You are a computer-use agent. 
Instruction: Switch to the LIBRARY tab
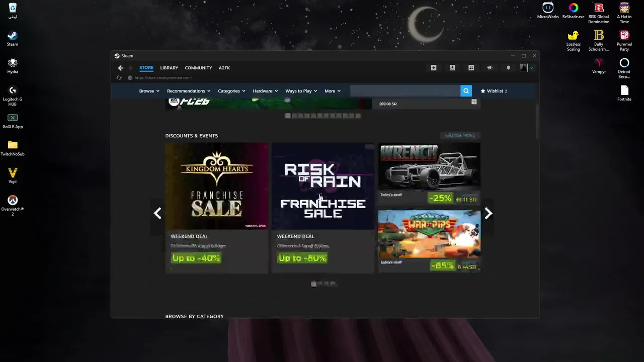[169, 68]
